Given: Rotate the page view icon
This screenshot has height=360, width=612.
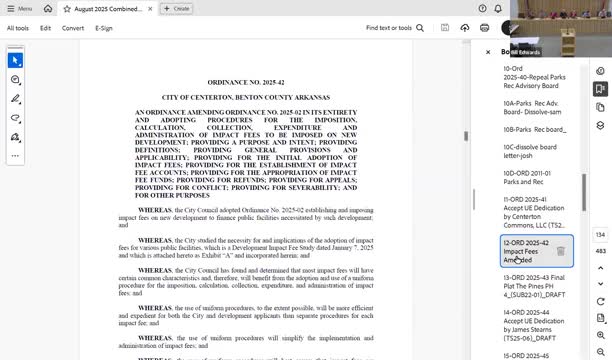Looking at the screenshot, I should (x=600, y=301).
